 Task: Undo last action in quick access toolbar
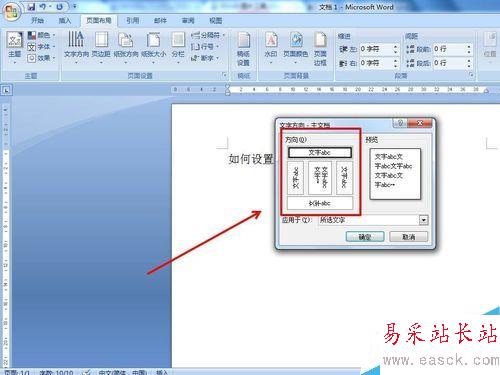(x=43, y=6)
